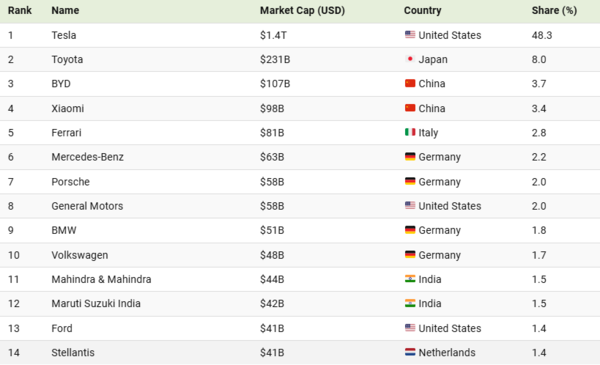Click the Country column header
Viewport: 600px width, 365px height.
point(422,10)
